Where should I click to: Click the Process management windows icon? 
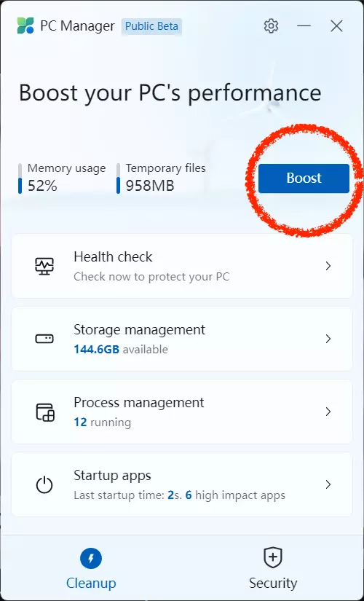(x=45, y=412)
